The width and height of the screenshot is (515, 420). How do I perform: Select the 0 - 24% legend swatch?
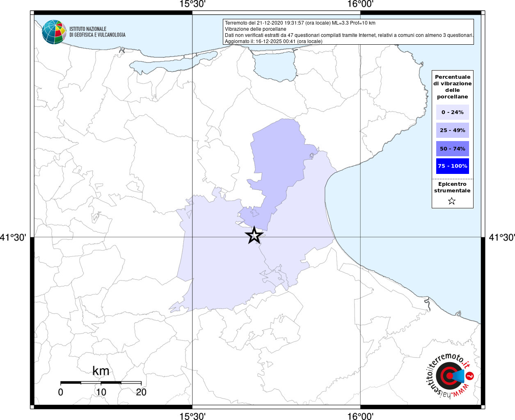coord(452,112)
